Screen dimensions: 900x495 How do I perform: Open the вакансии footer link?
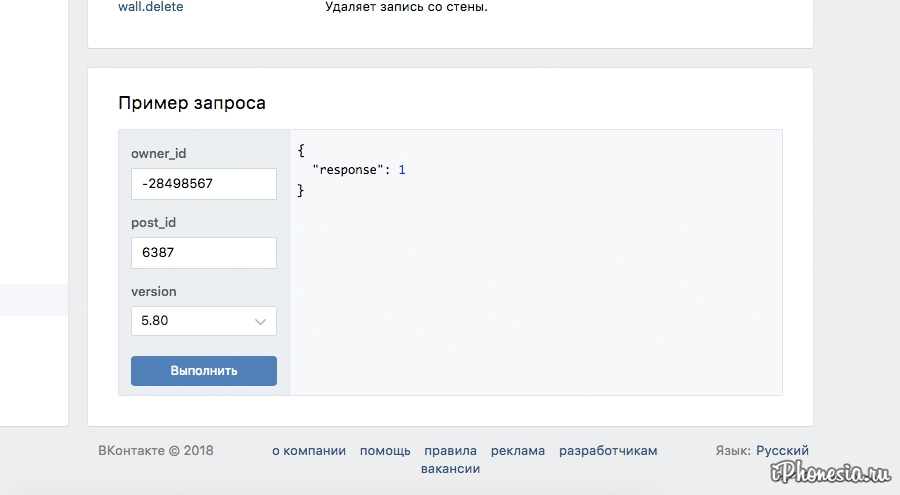point(451,469)
